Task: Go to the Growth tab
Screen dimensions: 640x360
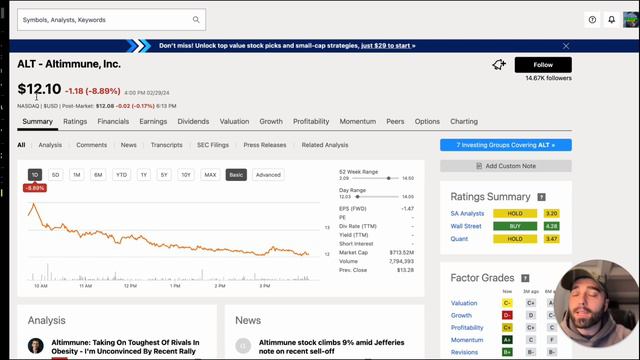Action: tap(271, 122)
